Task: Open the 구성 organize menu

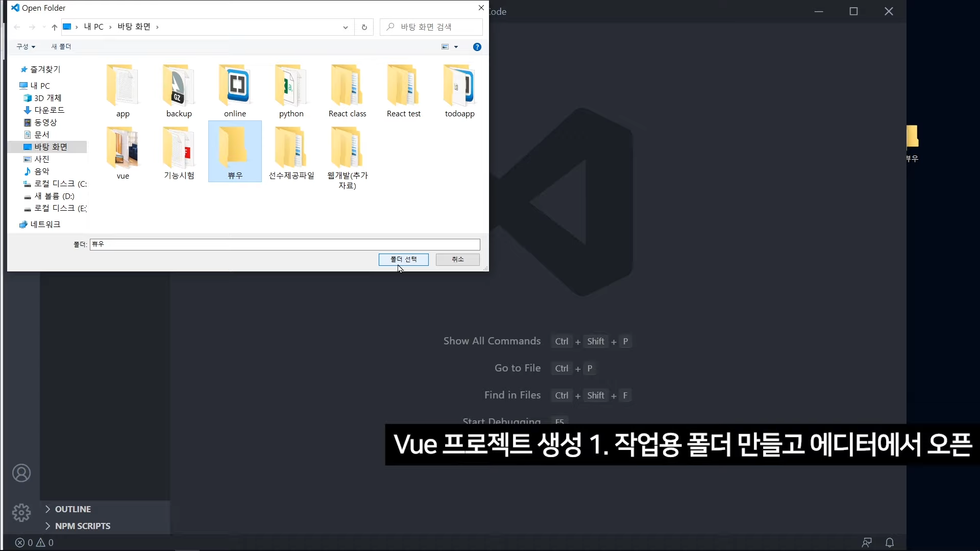Action: coord(26,46)
